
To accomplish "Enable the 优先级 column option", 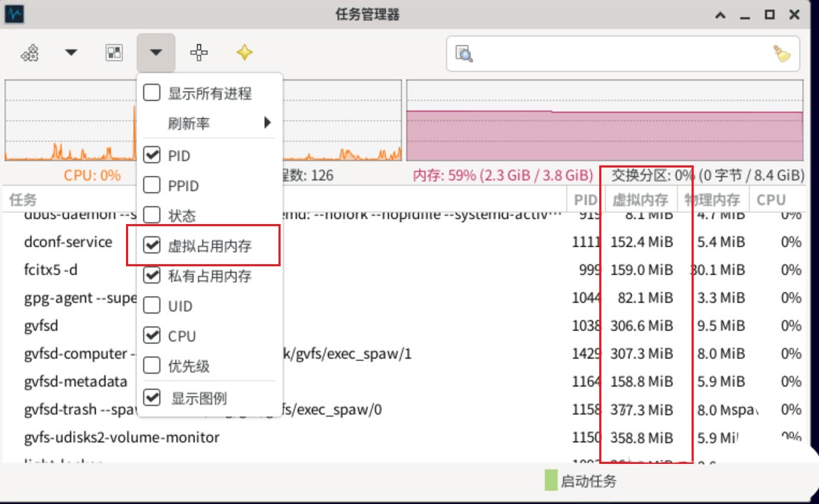I will pos(152,366).
